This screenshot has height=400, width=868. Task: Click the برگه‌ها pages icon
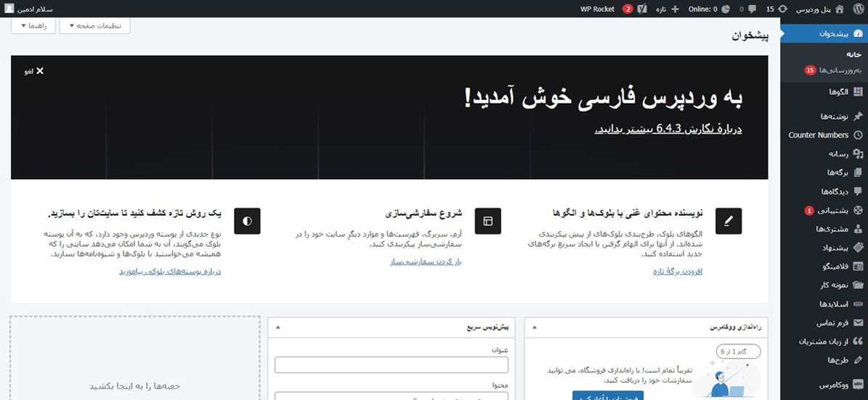click(858, 173)
